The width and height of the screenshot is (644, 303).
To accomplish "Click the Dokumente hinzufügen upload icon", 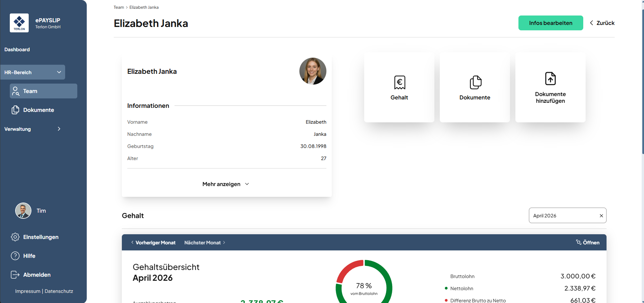I will (x=550, y=79).
